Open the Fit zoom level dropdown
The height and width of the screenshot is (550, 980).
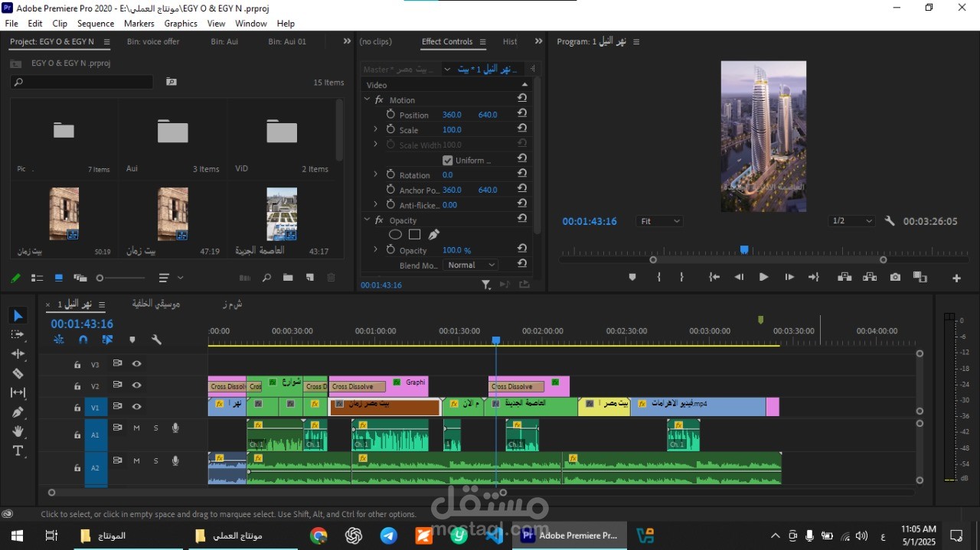(659, 221)
